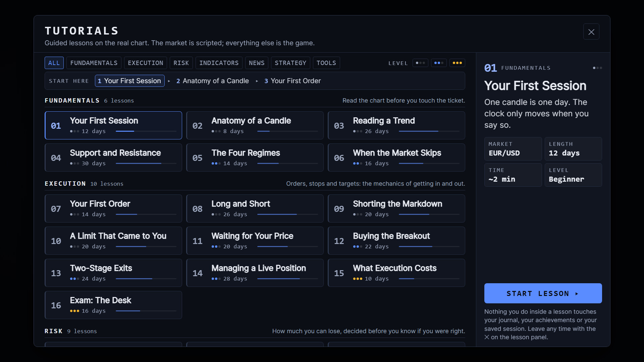
Task: Select lesson card 01 Your First Session
Action: [113, 125]
